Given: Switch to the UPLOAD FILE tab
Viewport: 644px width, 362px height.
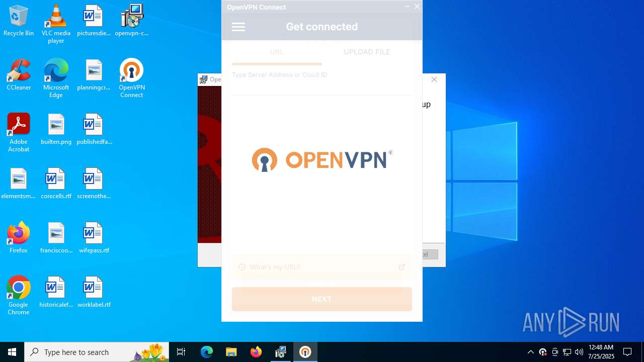Looking at the screenshot, I should coord(367,52).
